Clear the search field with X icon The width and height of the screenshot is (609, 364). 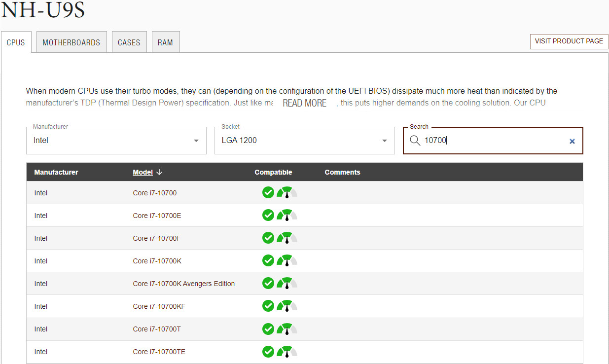pyautogui.click(x=572, y=141)
